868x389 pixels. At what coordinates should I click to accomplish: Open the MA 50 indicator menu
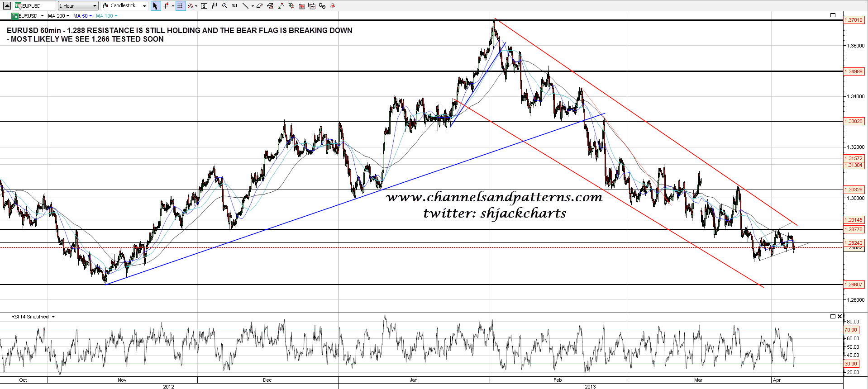pos(82,16)
